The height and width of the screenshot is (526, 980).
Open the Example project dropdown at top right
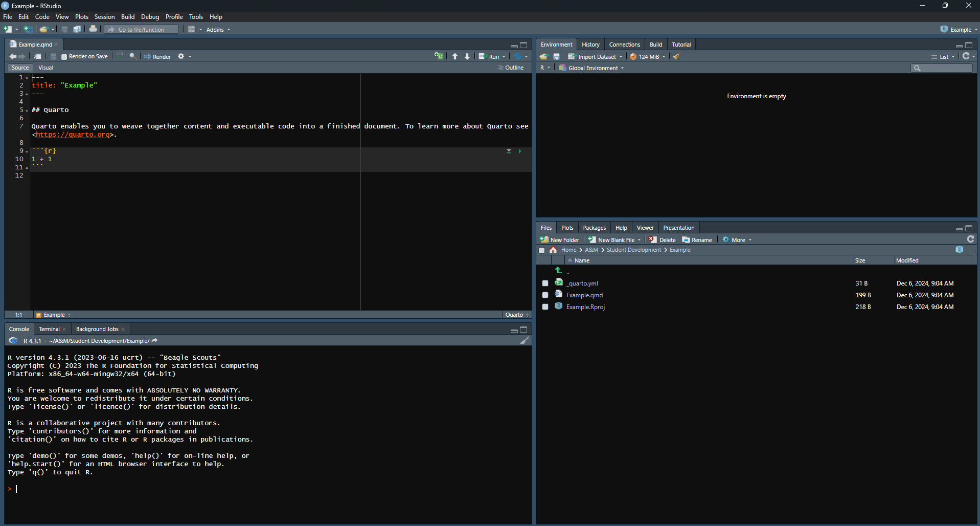click(959, 29)
